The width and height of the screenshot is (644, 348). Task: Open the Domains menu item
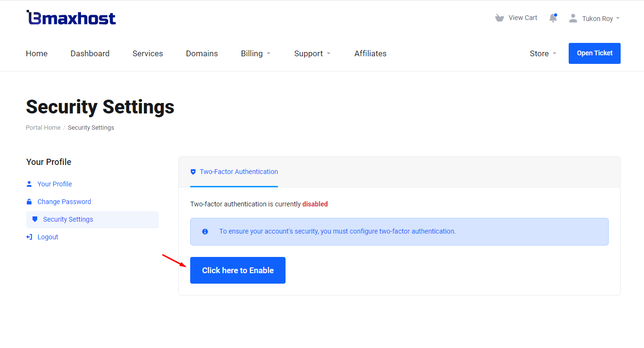[202, 53]
